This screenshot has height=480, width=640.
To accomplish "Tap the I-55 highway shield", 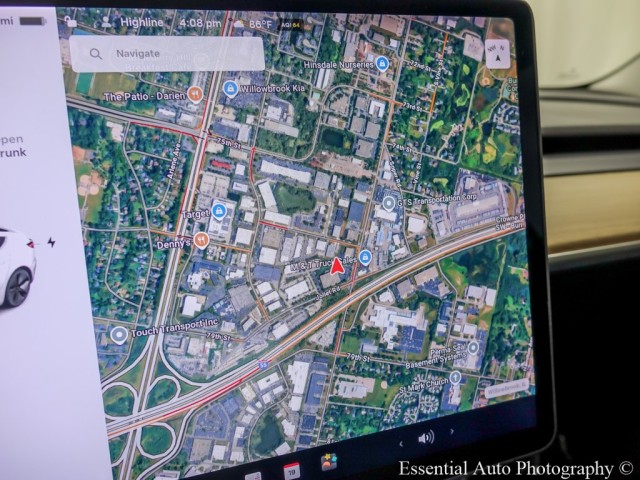I will (263, 364).
